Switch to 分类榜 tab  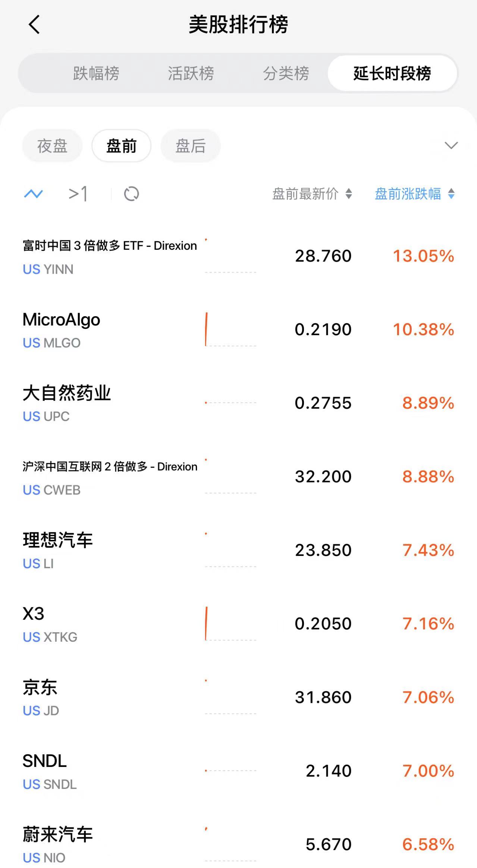click(x=286, y=73)
